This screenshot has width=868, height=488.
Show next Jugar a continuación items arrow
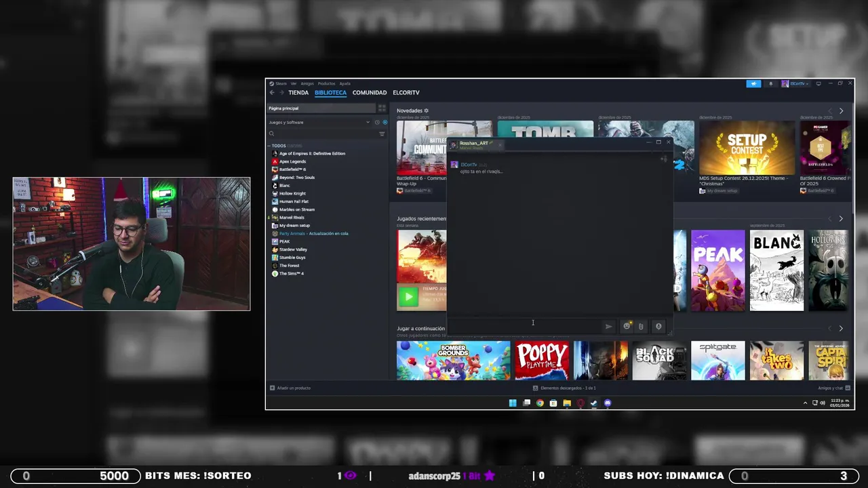842,329
